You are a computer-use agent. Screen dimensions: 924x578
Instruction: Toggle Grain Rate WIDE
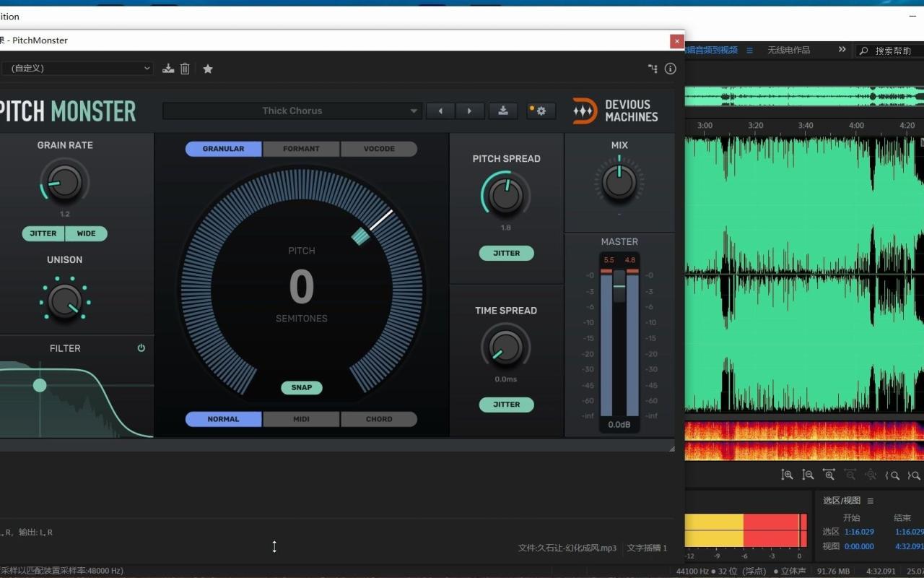click(x=86, y=233)
